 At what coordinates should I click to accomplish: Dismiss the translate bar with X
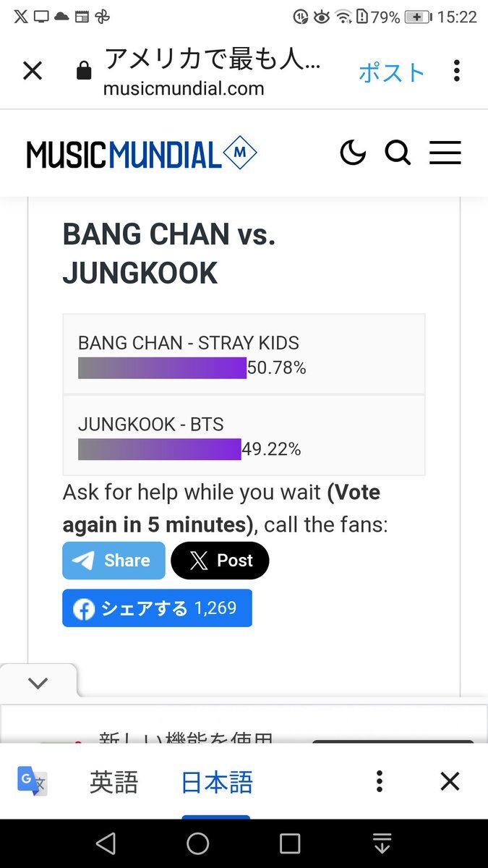point(450,781)
